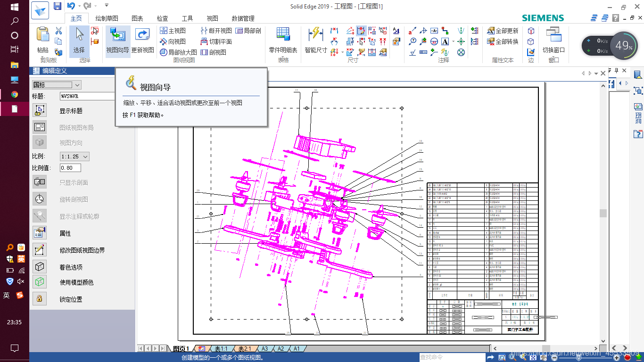Create a Detail View (局部放大图)

pos(179,52)
